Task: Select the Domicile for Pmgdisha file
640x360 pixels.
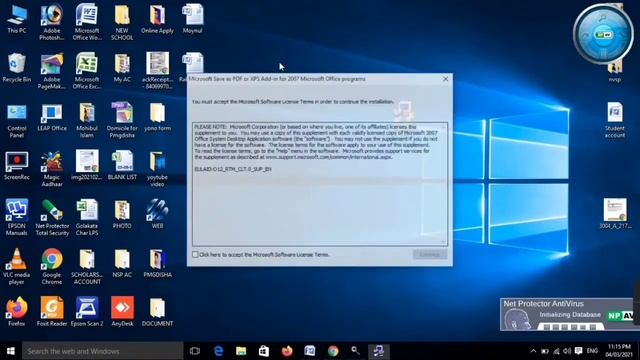Action: (x=122, y=120)
